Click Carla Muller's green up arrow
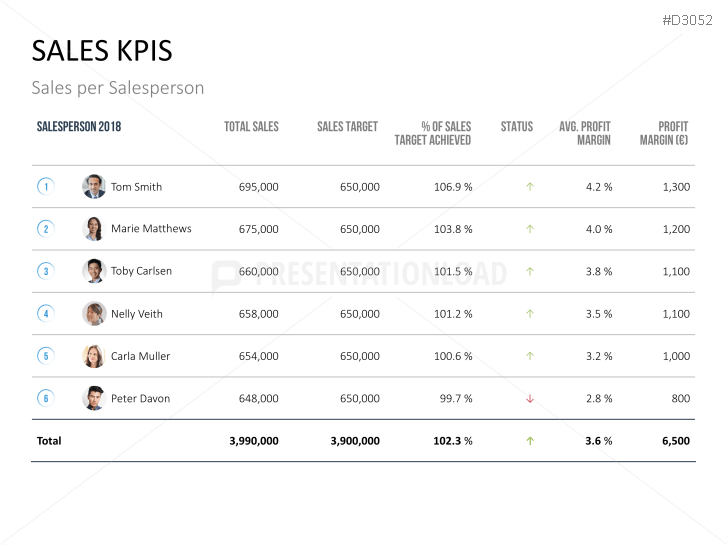The height and width of the screenshot is (545, 727). (530, 356)
